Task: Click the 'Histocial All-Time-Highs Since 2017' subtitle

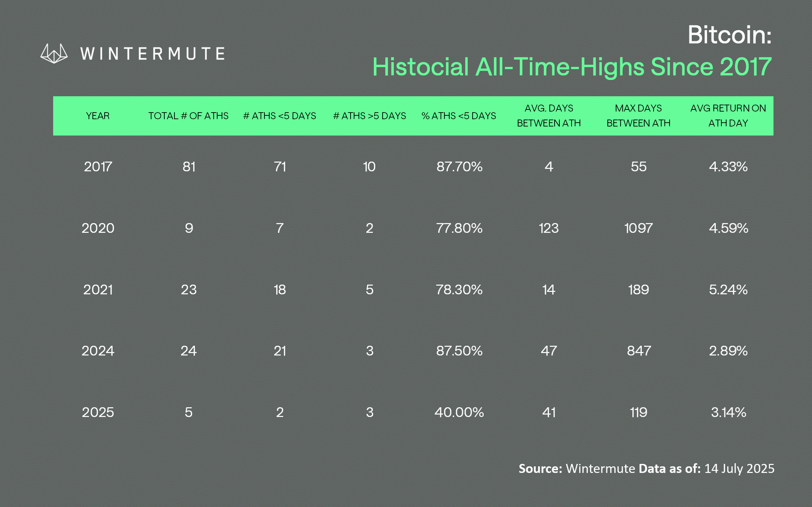Action: coord(572,67)
